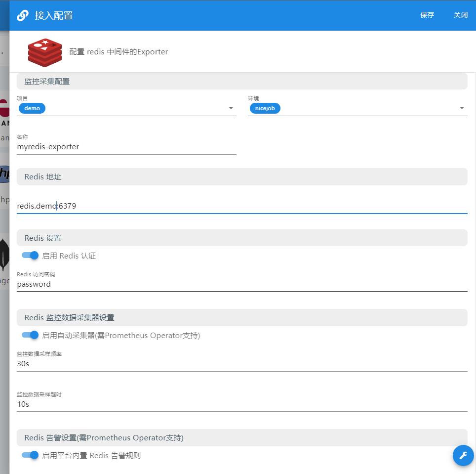Viewport: 476px width, 474px height.
Task: Click 关闭 to close the dialog
Action: [460, 15]
